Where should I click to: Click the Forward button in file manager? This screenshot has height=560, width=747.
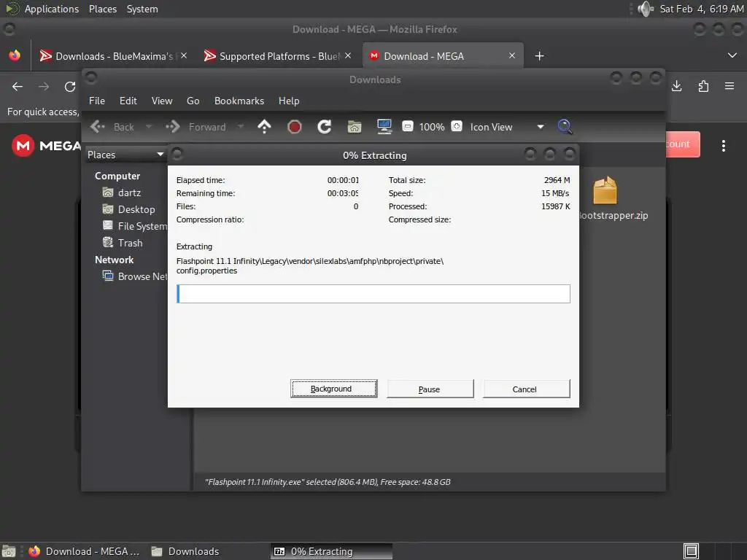pos(196,127)
